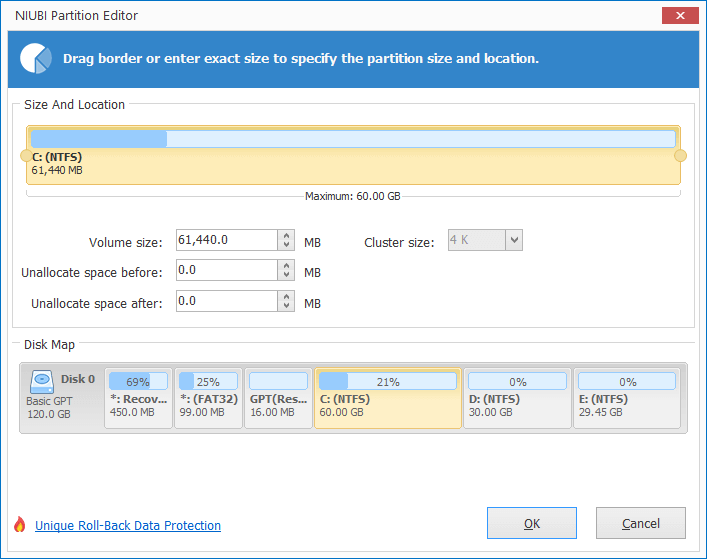
Task: Select the FAT32 partition in Disk Map
Action: tap(208, 398)
